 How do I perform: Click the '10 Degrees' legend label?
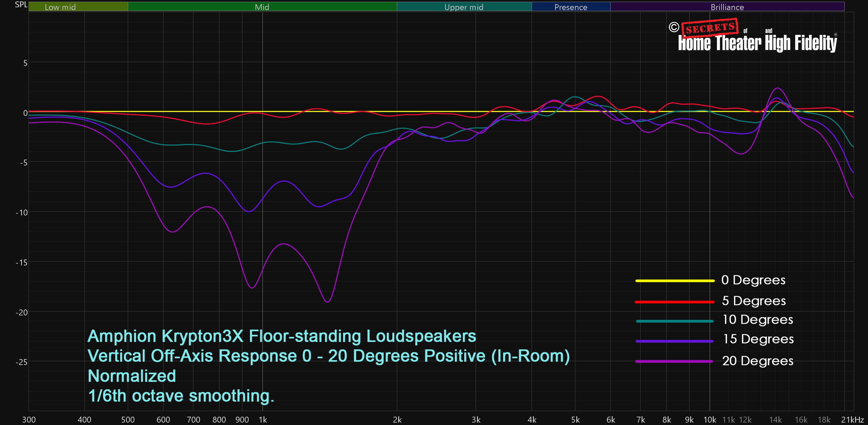[758, 320]
